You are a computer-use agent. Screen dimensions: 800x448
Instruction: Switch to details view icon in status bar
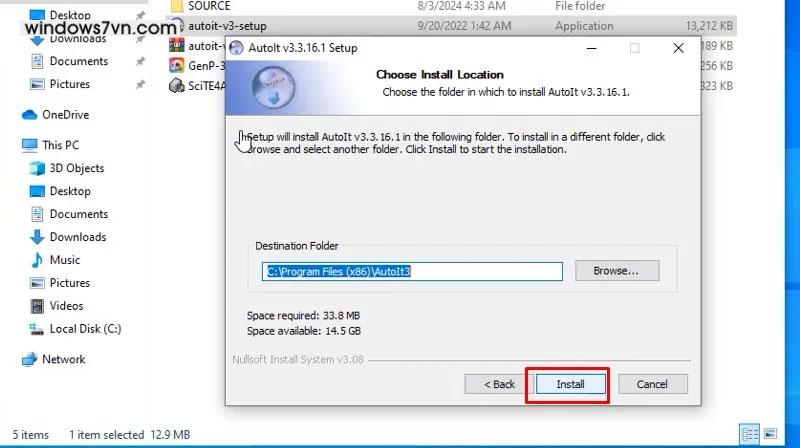pyautogui.click(x=750, y=434)
